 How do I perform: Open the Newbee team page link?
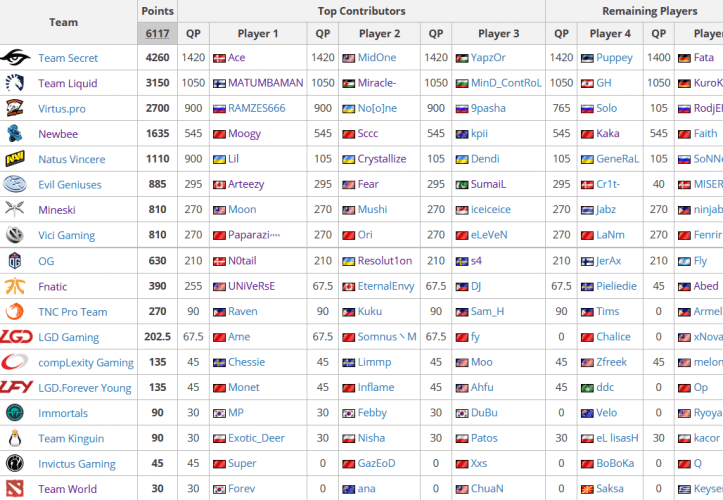coord(59,134)
